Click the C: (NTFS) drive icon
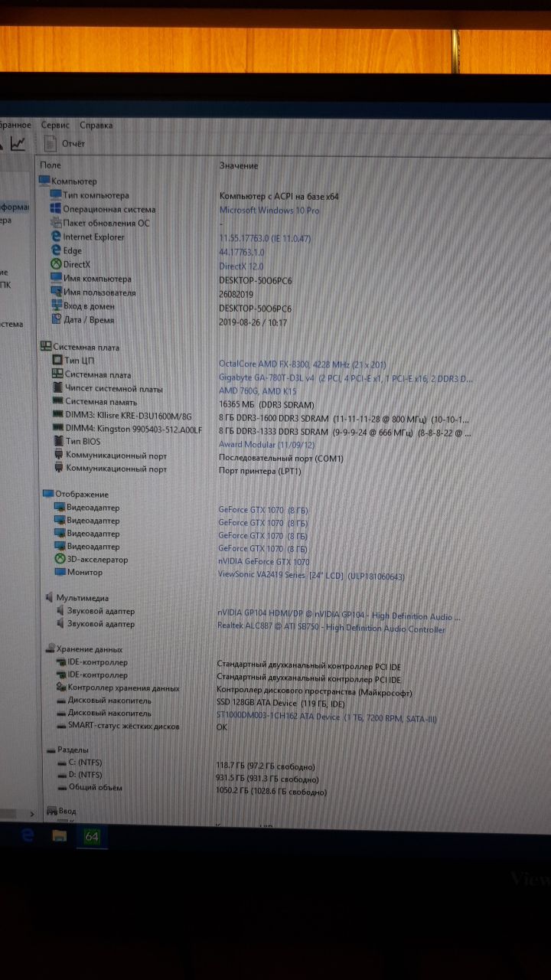551x980 pixels. [63, 763]
